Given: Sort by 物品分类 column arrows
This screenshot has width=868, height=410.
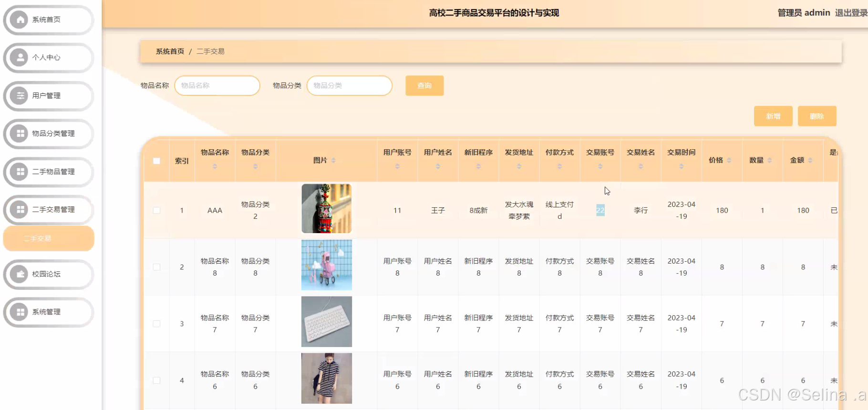Looking at the screenshot, I should coord(255,166).
